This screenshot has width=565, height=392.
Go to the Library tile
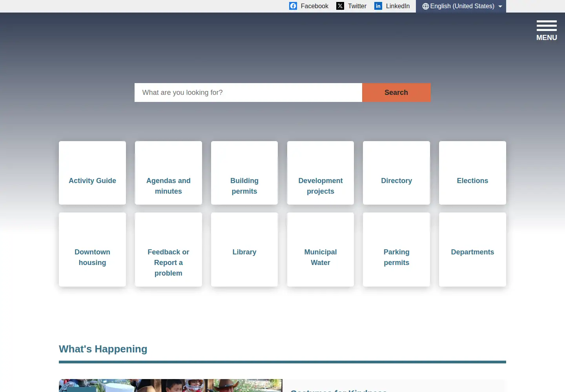(244, 249)
